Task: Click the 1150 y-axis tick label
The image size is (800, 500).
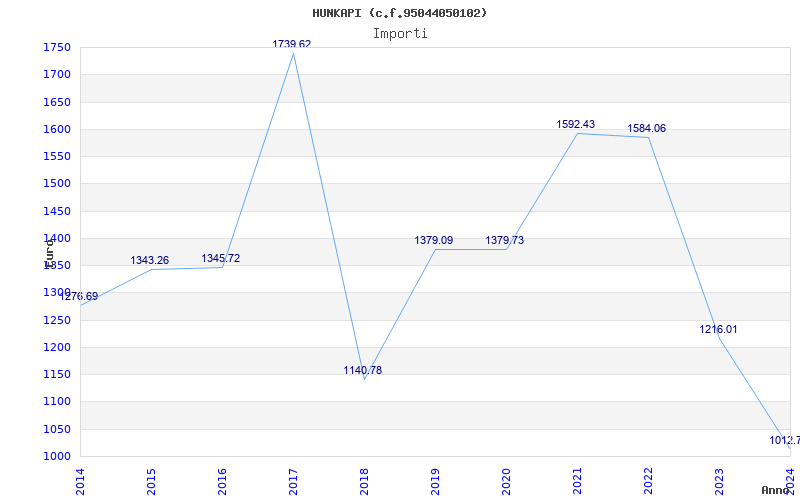Action: 57,374
